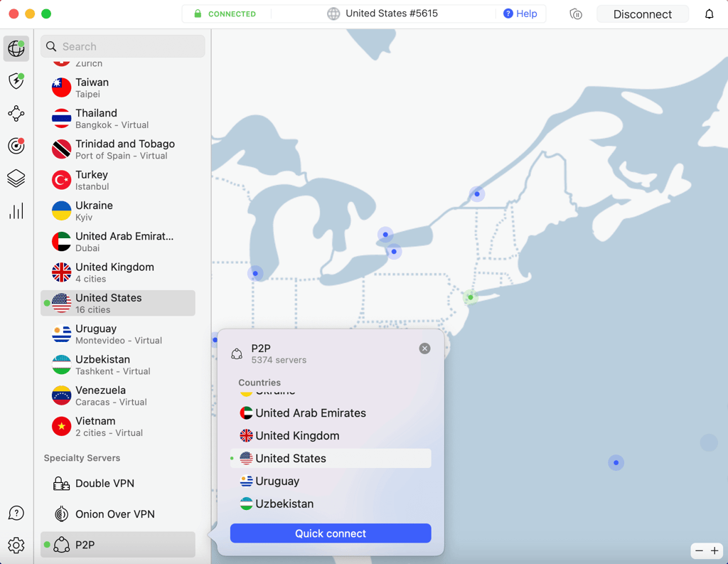Viewport: 728px width, 564px height.
Task: Open the Meshnet nodes icon in sidebar
Action: click(16, 113)
